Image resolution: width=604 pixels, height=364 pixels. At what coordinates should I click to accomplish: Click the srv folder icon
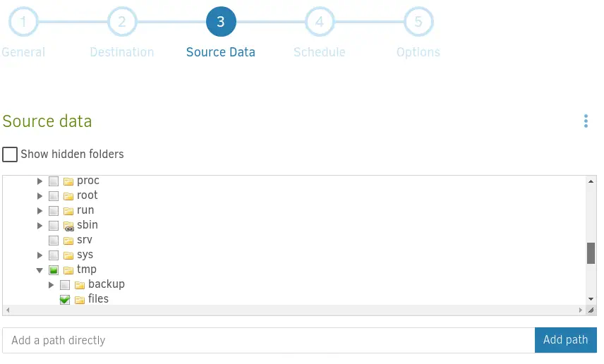coord(68,241)
